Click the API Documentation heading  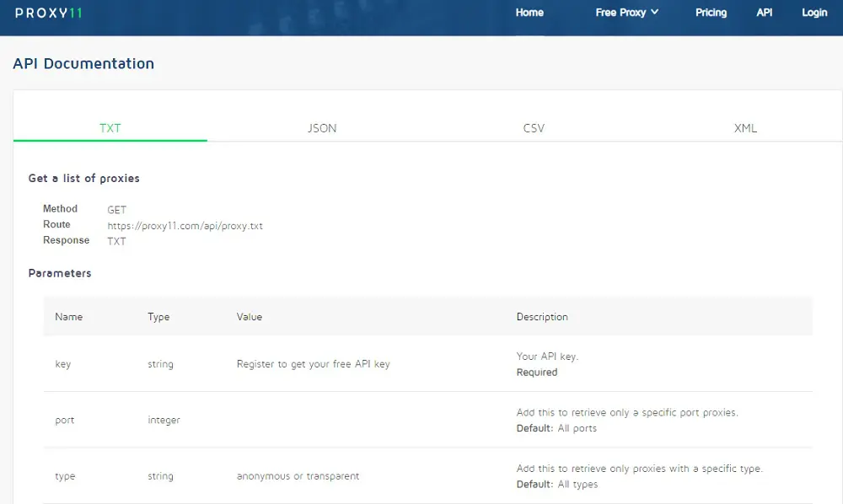pos(83,63)
